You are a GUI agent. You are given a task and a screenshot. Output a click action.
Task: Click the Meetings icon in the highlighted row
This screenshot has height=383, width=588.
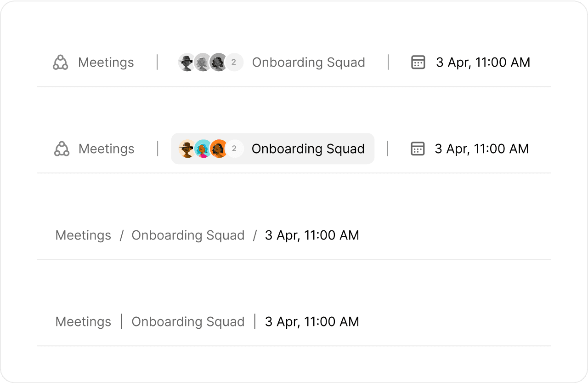[x=62, y=149]
